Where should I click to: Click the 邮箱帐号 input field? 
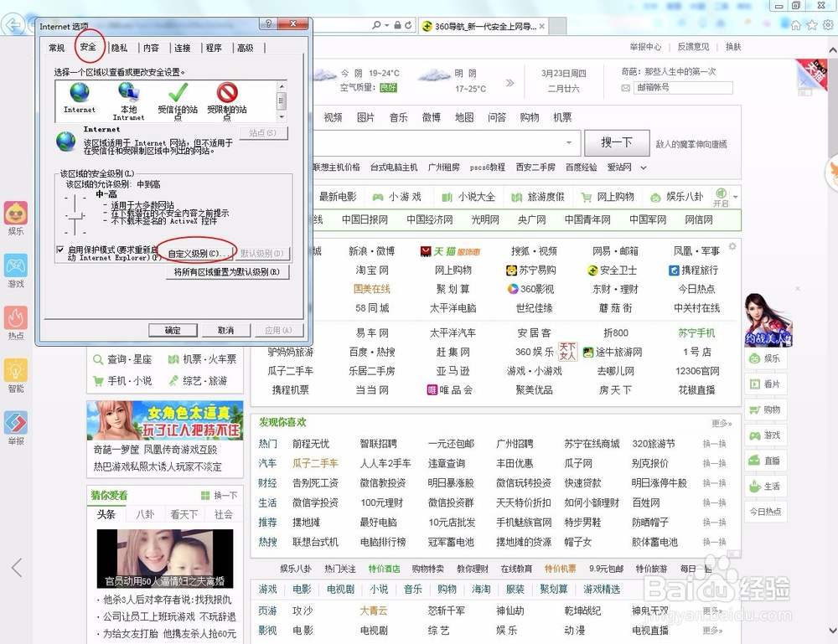(x=683, y=88)
